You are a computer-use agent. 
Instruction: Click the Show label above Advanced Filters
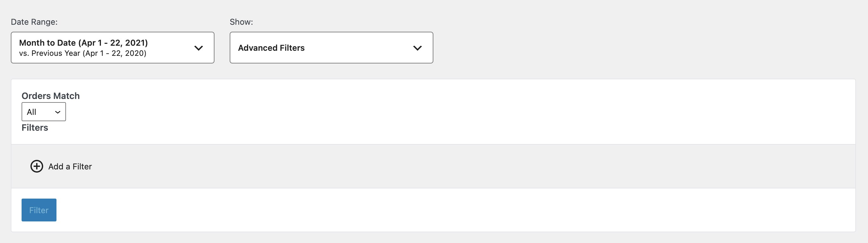(x=241, y=22)
